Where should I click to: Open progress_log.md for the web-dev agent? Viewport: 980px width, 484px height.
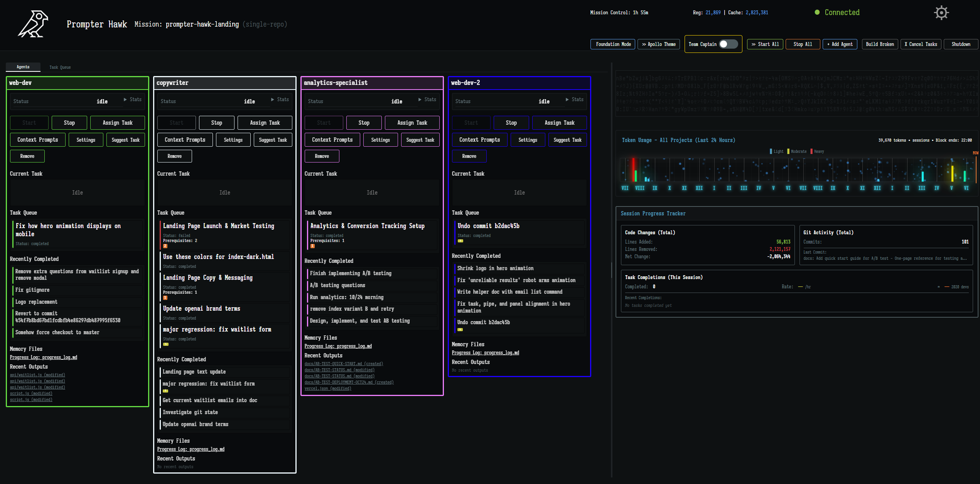[x=43, y=357]
